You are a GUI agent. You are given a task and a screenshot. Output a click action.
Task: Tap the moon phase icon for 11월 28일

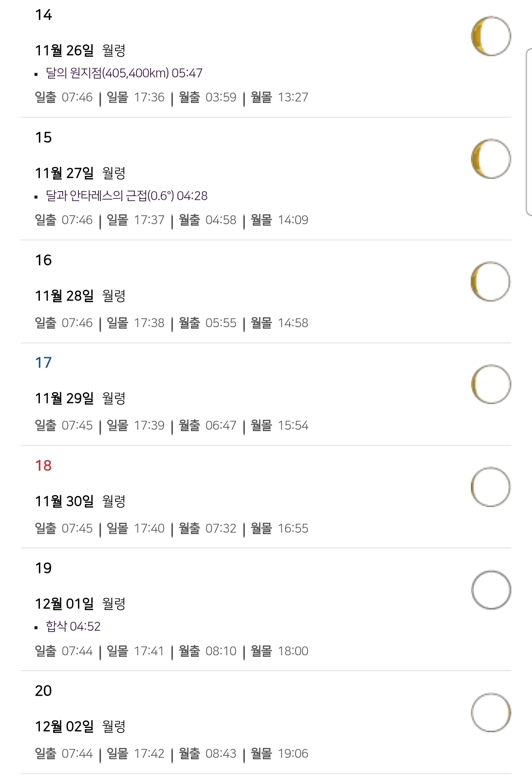[491, 281]
